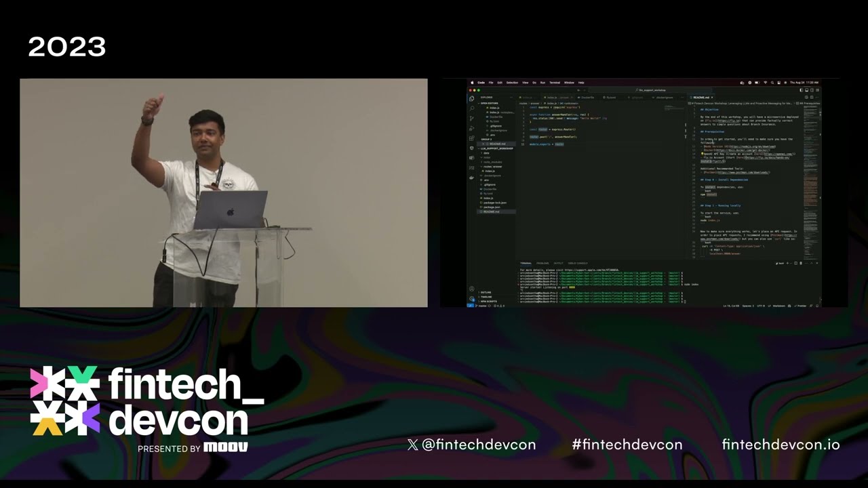Click the Prettier status bar item
Viewport: 868px width, 488px height.
[x=800, y=306]
